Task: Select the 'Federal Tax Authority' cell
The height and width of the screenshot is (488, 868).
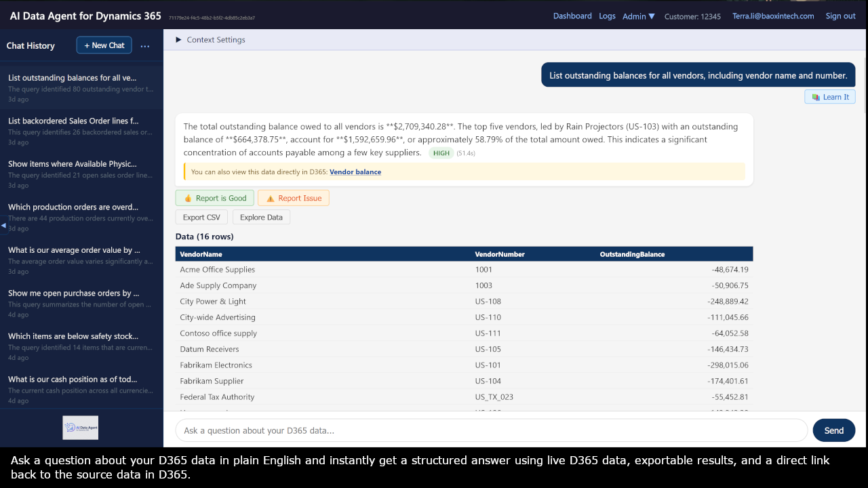Action: click(217, 397)
